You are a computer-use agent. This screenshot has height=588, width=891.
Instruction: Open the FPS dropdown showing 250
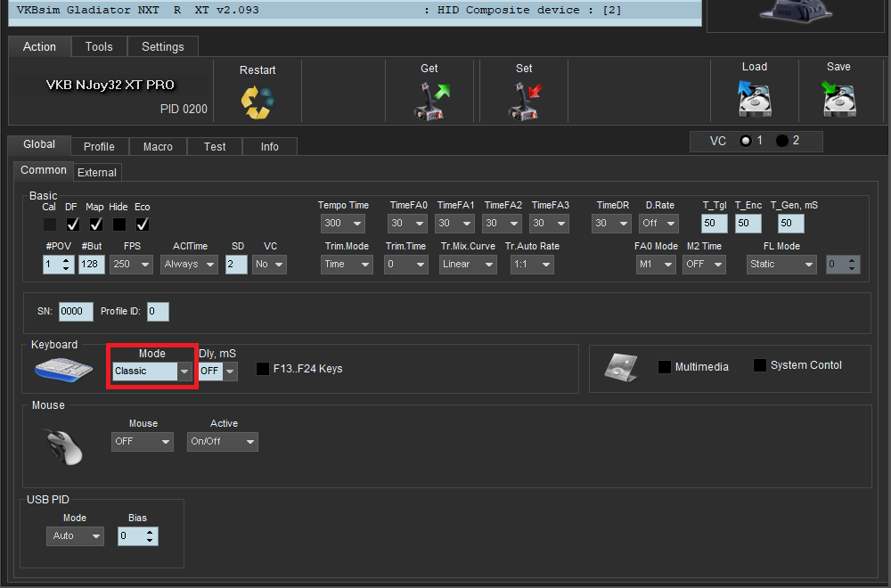tap(131, 265)
